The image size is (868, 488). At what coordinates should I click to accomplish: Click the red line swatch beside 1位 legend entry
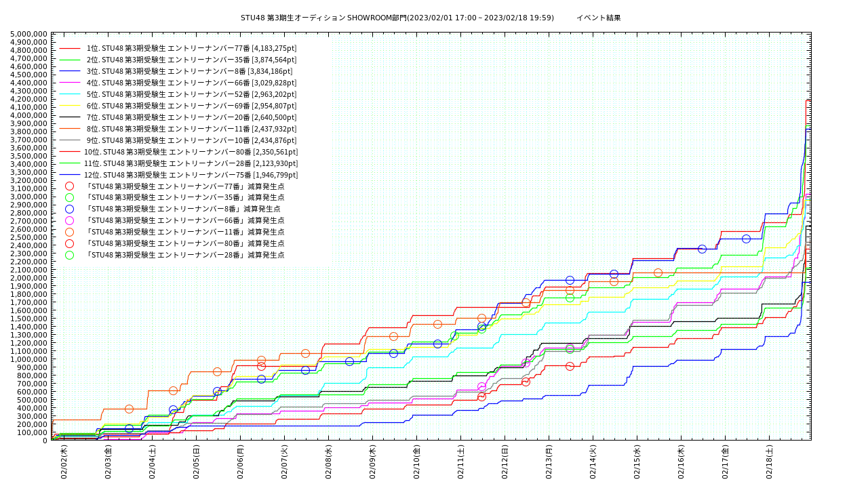(x=69, y=48)
